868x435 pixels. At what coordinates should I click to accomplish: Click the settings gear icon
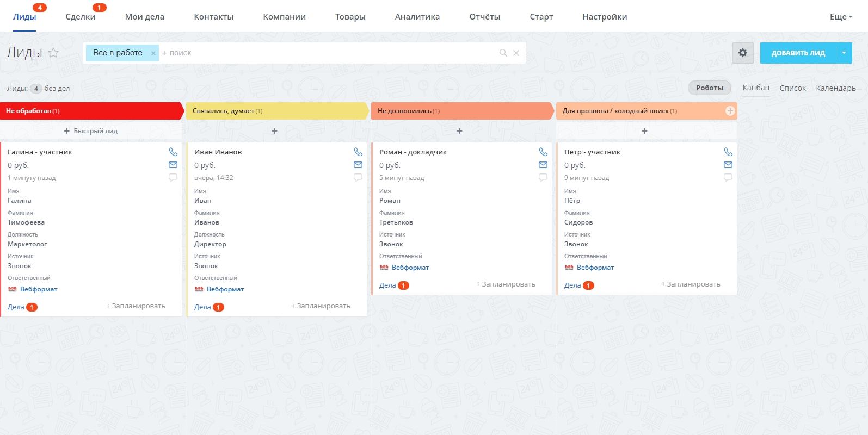click(743, 53)
